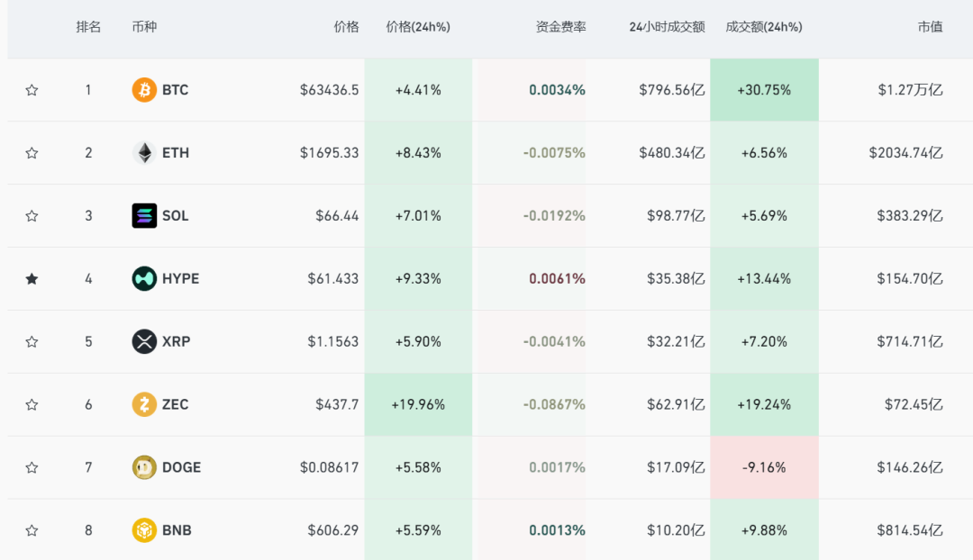This screenshot has width=973, height=560.
Task: Toggle the DOGE favorite star
Action: [x=32, y=467]
